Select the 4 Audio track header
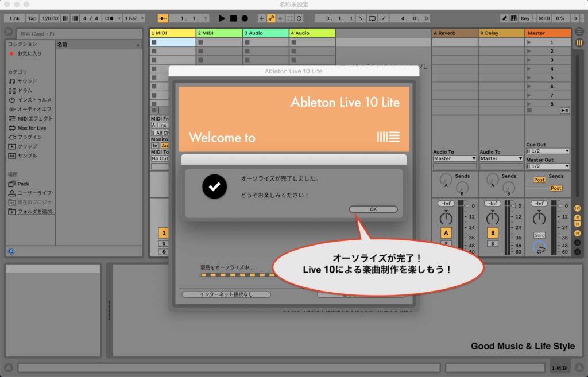This screenshot has height=377, width=588. pos(312,33)
